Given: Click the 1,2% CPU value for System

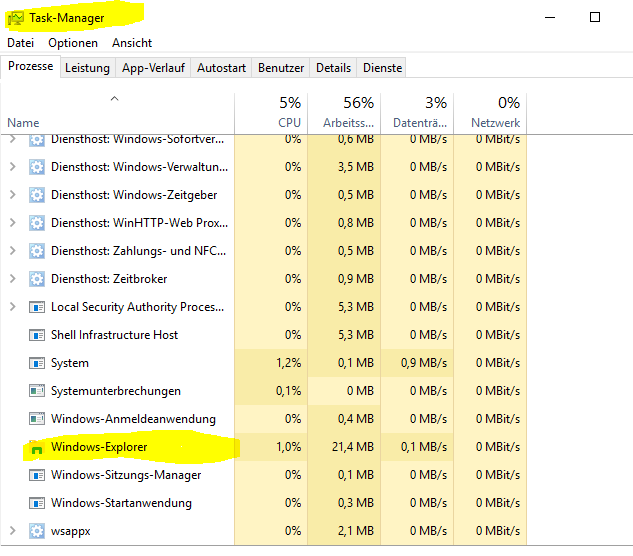Looking at the screenshot, I should pyautogui.click(x=289, y=363).
